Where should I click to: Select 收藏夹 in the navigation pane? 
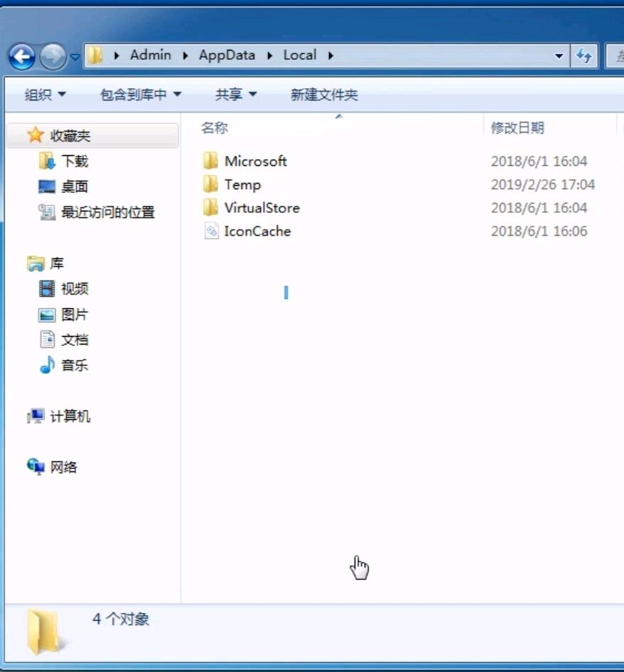[x=71, y=136]
